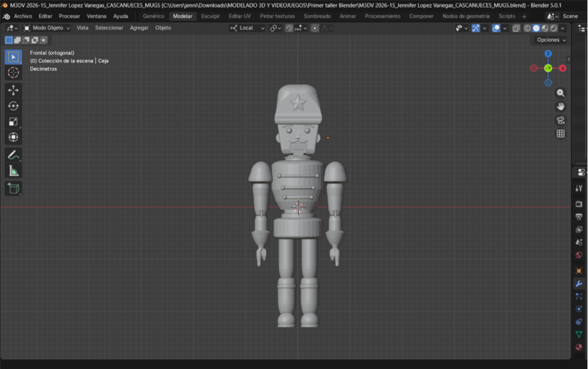Open the Modifiers wrench properties tab
588x369 pixels.
[578, 283]
